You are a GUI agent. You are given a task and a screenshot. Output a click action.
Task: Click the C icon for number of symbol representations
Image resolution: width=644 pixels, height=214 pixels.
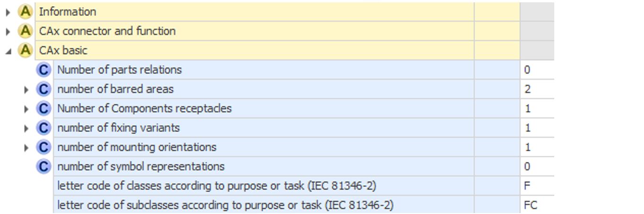click(x=43, y=167)
